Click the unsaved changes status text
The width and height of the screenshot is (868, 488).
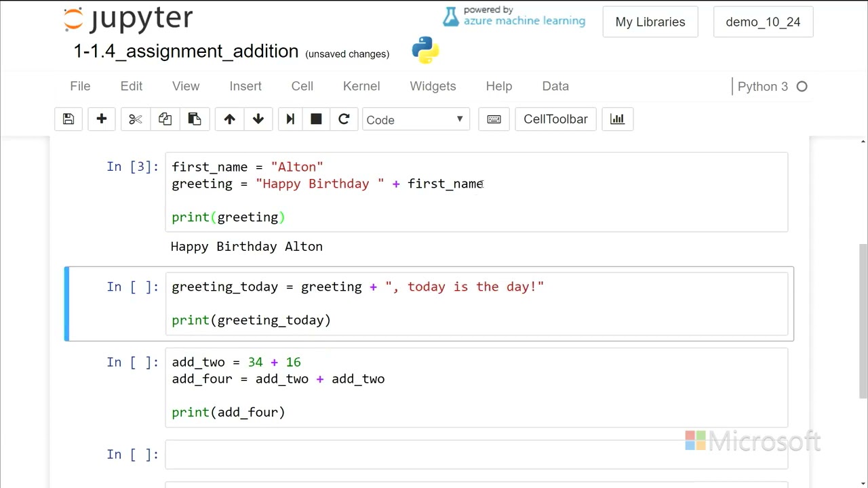(347, 54)
